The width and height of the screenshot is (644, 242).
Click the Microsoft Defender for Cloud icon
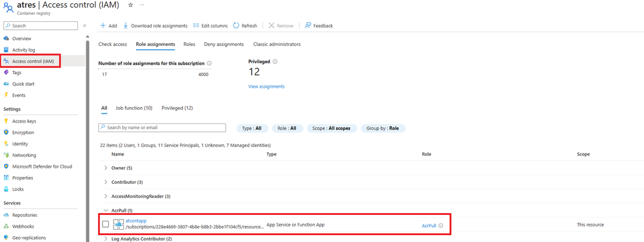pos(6,166)
